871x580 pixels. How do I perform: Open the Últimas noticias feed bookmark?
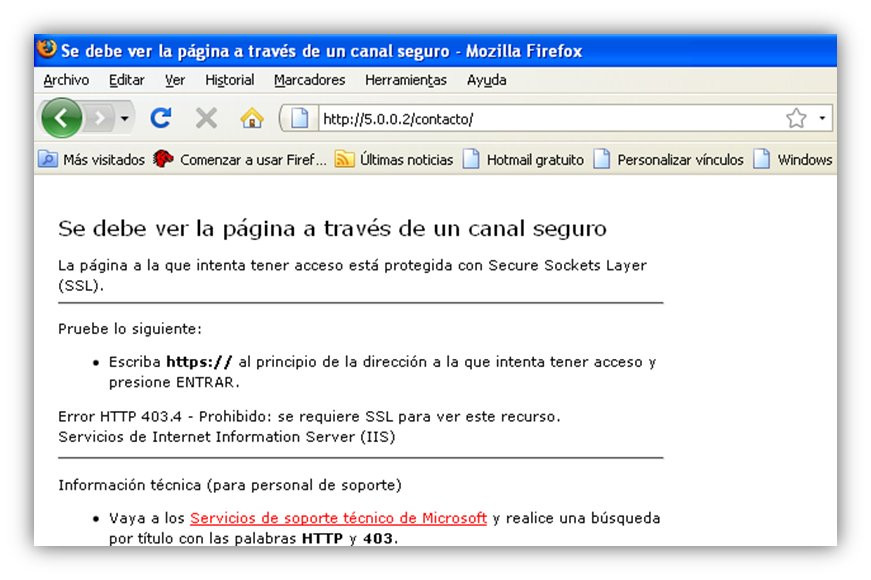pos(394,160)
